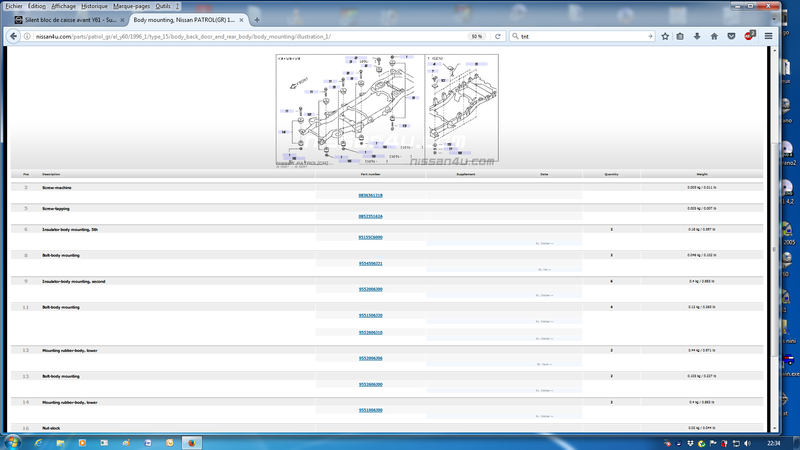Click the browser back arrow button
The width and height of the screenshot is (800, 450).
[14, 36]
